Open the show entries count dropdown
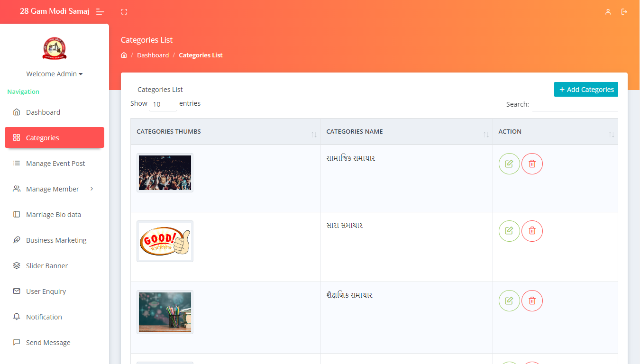This screenshot has height=364, width=640. tap(163, 104)
